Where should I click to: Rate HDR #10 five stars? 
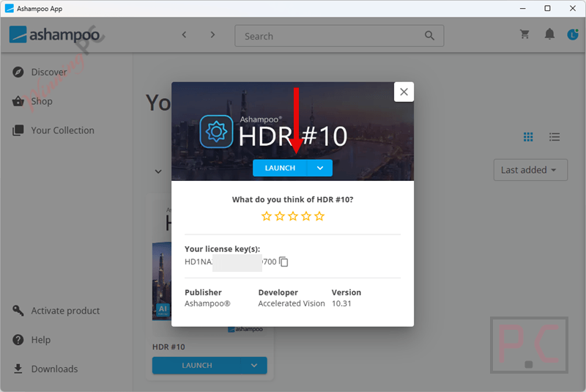(x=319, y=216)
